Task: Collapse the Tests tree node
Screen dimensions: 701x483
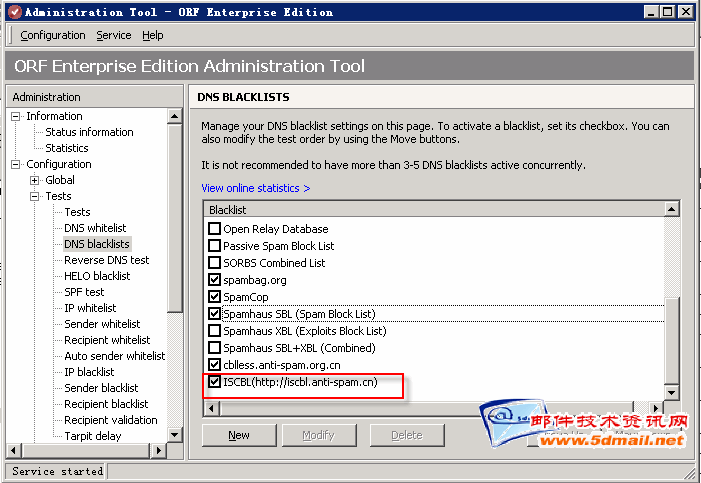Action: (x=35, y=196)
